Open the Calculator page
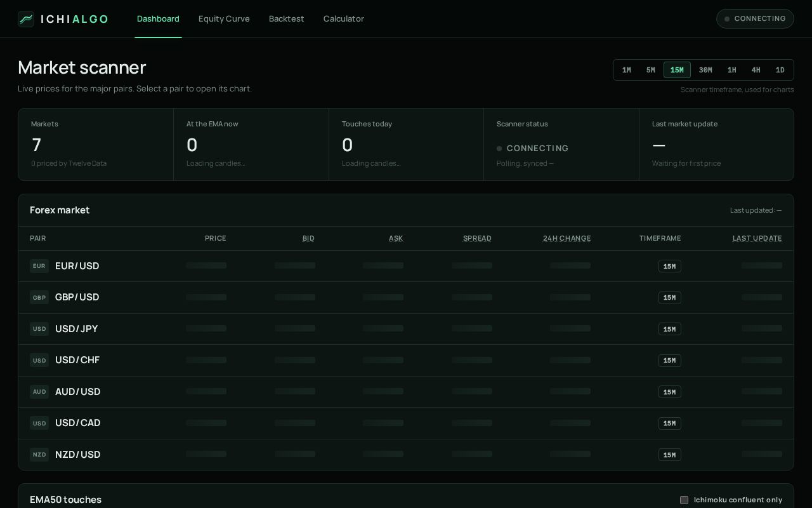Screen dimensions: 812x508 pos(344,19)
